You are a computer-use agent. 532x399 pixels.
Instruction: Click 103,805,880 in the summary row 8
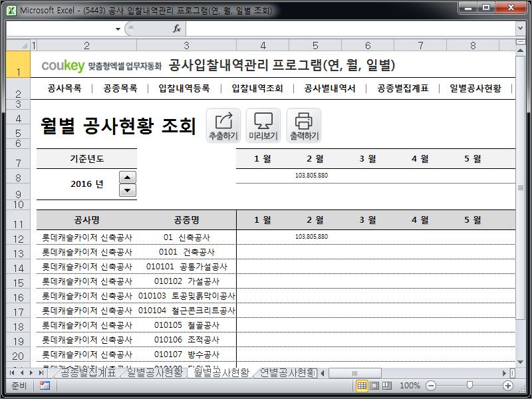coord(311,176)
